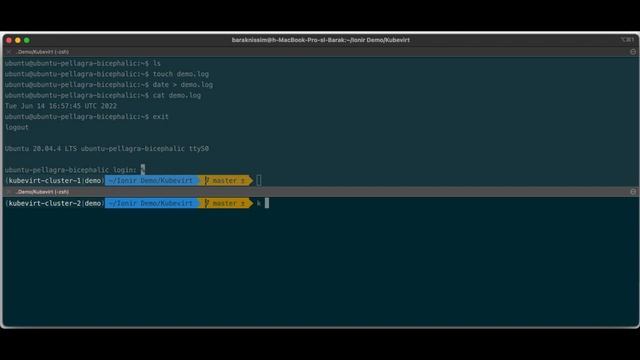
Task: Click the 'touch demo.log' command line
Action: tap(107, 74)
